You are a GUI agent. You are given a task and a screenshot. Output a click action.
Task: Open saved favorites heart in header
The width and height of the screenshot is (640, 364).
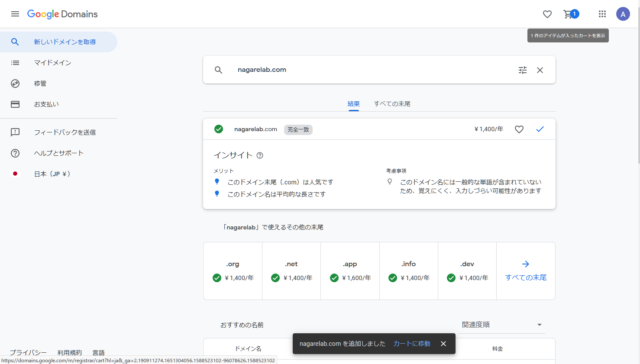point(547,14)
